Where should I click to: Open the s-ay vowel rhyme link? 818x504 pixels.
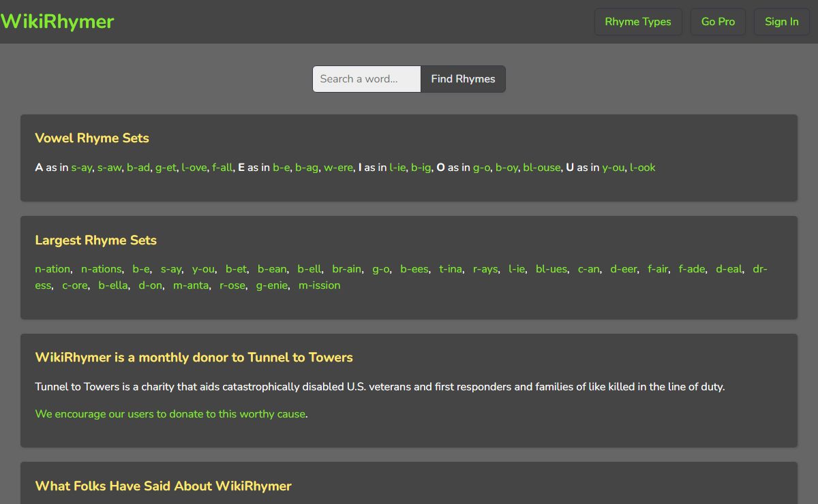click(82, 168)
